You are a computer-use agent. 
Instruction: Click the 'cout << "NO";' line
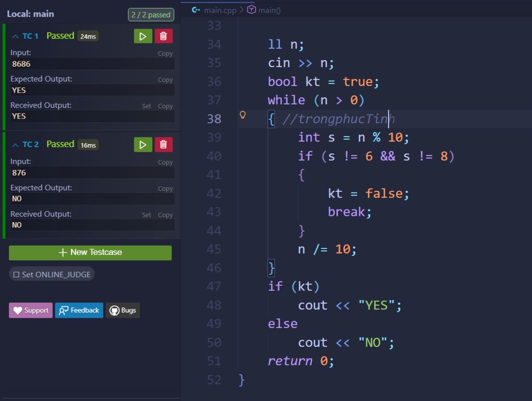coord(346,343)
